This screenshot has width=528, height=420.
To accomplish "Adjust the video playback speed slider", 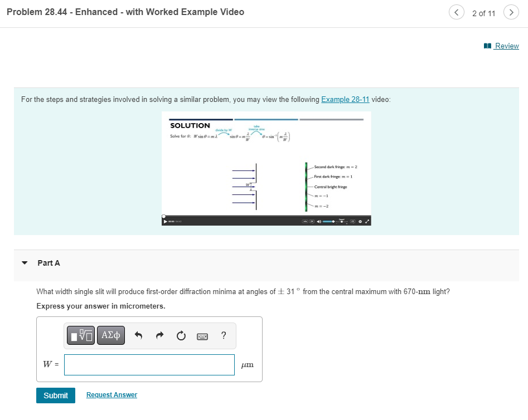I will [x=342, y=221].
